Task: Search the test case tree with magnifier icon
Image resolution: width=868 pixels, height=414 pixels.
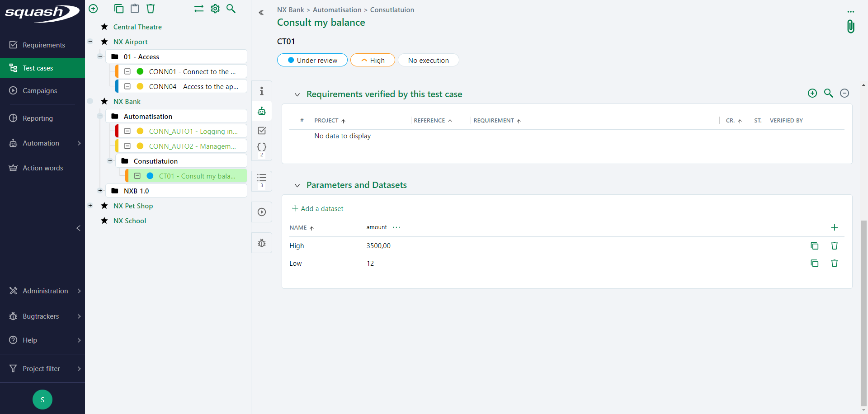Action: click(231, 9)
